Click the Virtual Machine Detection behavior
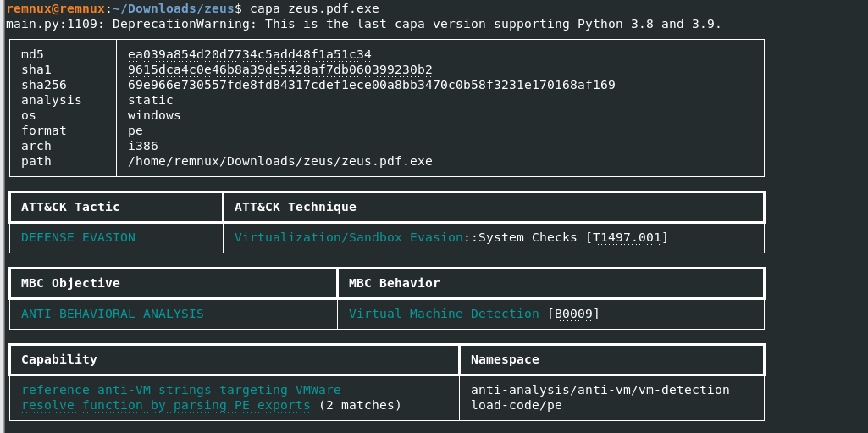868x433 pixels. [444, 314]
